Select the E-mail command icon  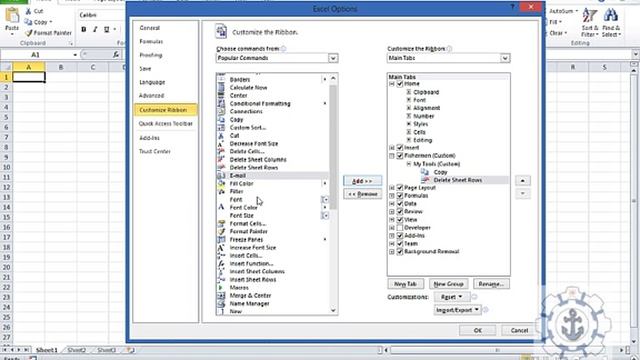(x=221, y=175)
